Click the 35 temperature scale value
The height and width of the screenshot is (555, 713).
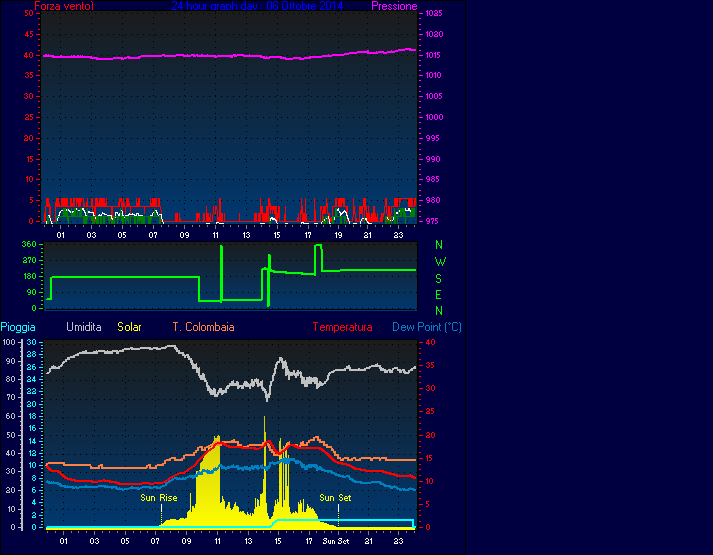(430, 365)
